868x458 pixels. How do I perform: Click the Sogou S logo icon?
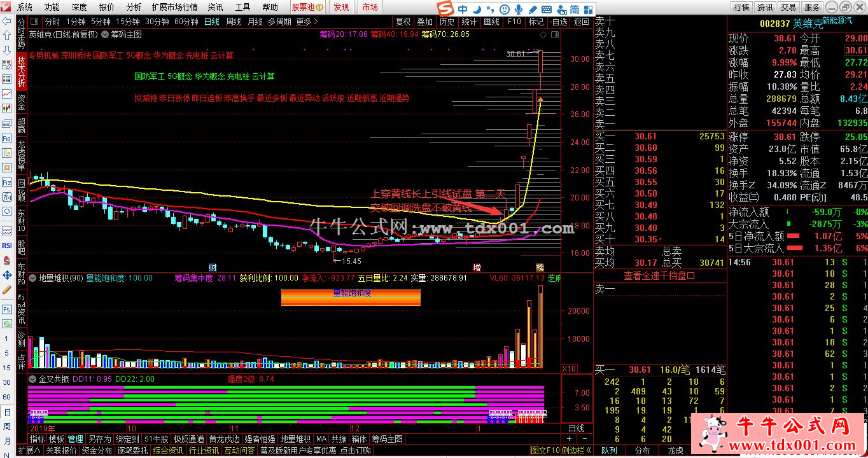point(445,9)
